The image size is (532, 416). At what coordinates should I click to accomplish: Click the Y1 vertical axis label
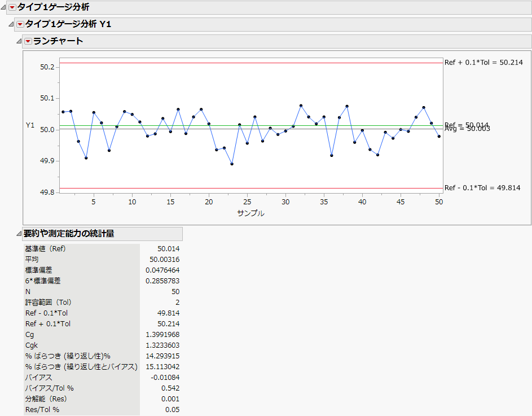30,125
